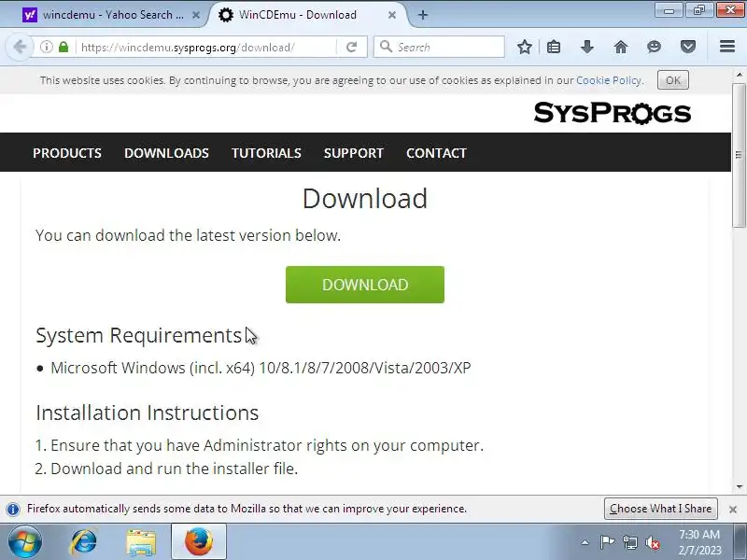Close the Yahoo Search tab
This screenshot has width=747, height=560.
(x=196, y=15)
